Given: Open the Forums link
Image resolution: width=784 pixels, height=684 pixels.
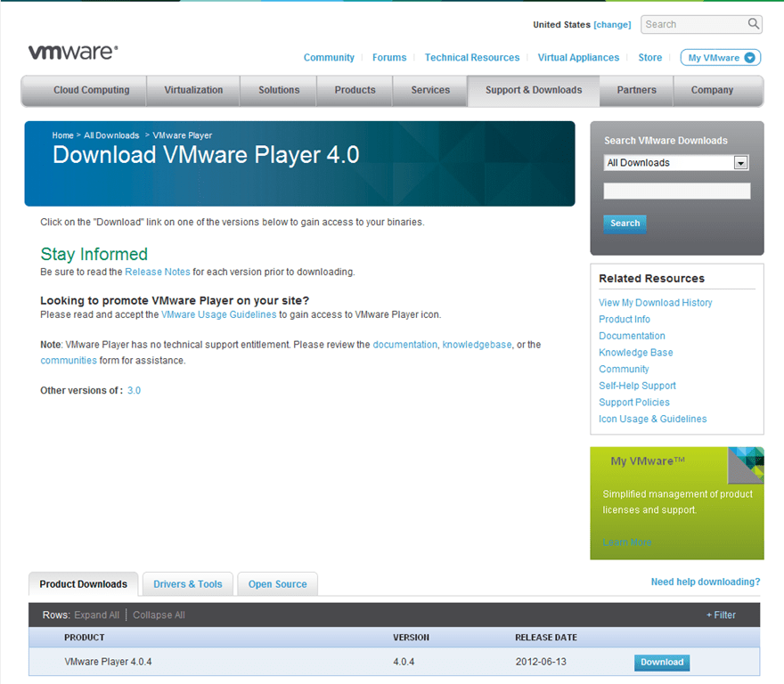Looking at the screenshot, I should pos(389,58).
